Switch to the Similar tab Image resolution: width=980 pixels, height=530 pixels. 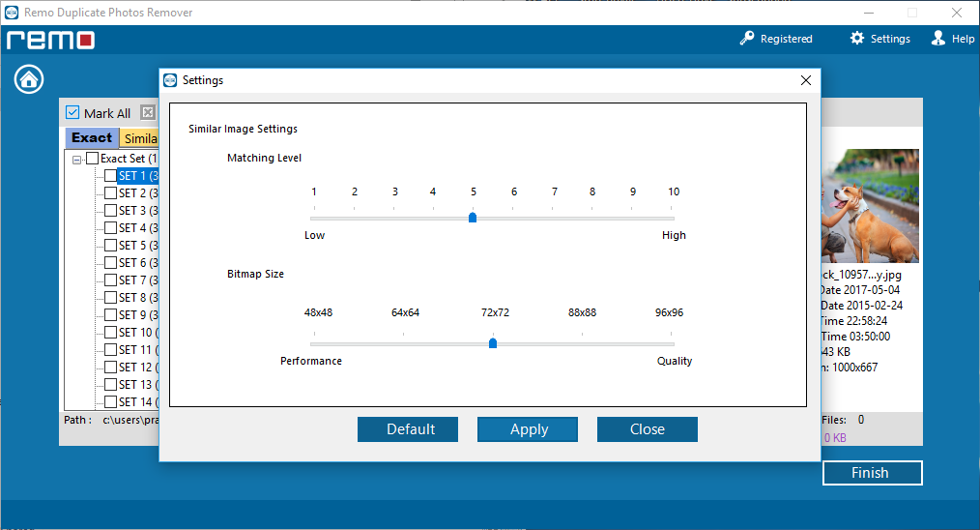click(x=140, y=138)
